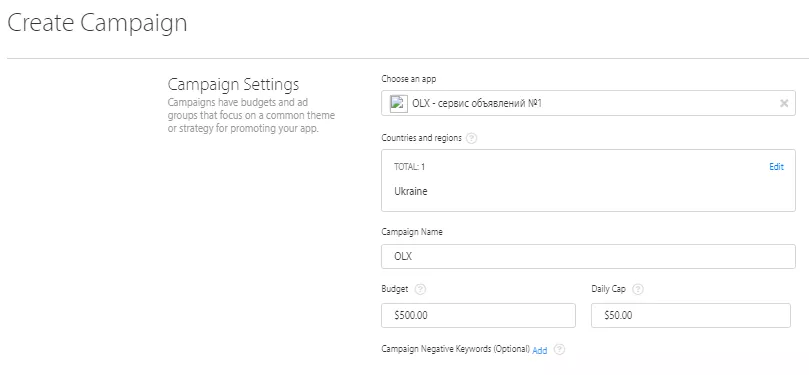Click the Budget label text
Image resolution: width=809 pixels, height=375 pixels.
coord(395,289)
